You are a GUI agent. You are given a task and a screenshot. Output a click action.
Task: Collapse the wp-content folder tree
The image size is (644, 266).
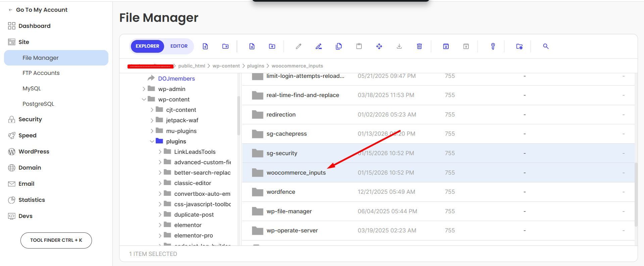144,99
